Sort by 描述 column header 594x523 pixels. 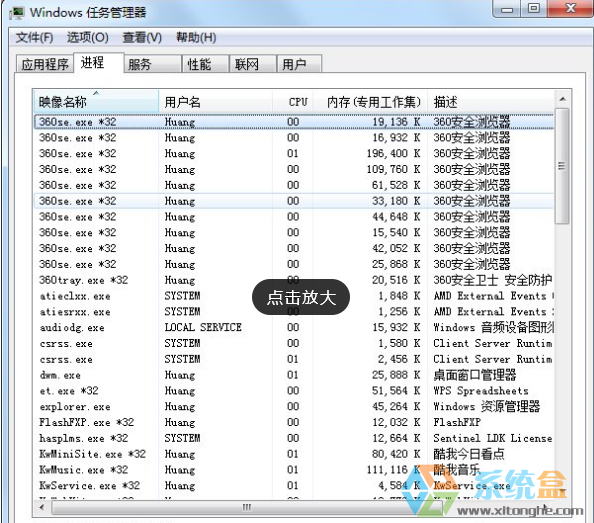pos(491,101)
